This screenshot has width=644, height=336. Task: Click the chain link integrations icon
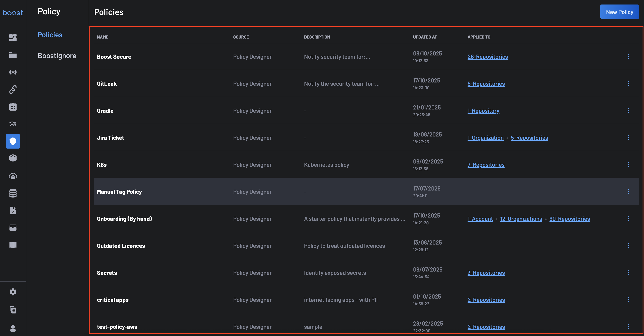[x=13, y=89]
